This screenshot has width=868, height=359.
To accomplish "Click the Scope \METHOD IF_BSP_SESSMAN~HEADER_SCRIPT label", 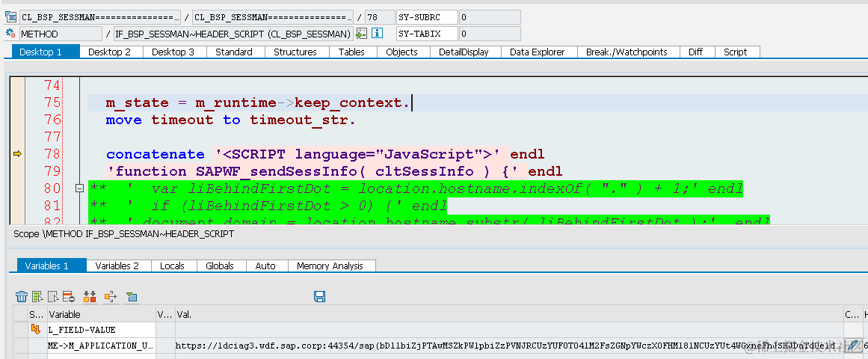I will click(x=123, y=234).
